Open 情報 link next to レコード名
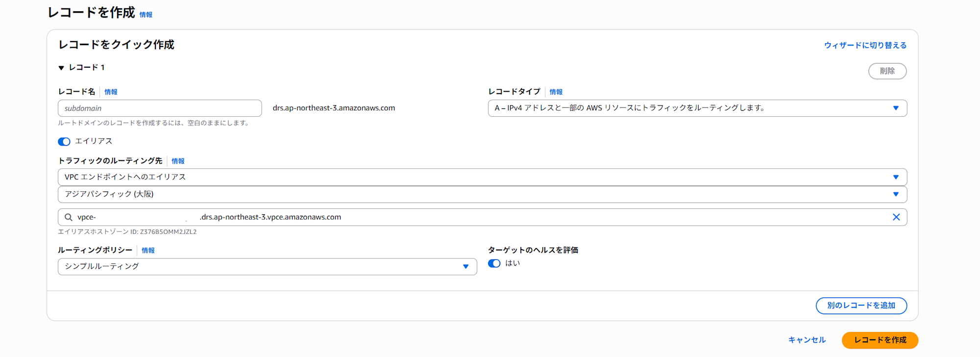 (x=111, y=92)
